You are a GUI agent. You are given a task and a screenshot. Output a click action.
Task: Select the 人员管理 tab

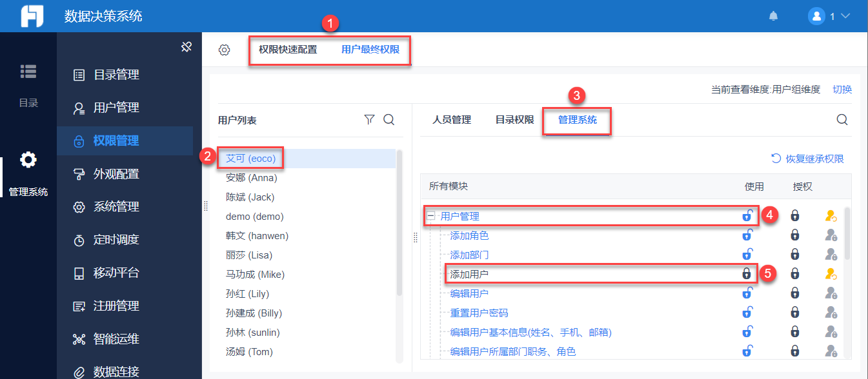click(x=452, y=120)
